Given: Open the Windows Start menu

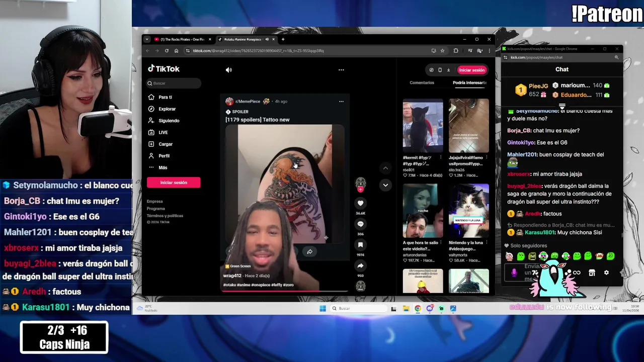Looking at the screenshot, I should pos(323,308).
